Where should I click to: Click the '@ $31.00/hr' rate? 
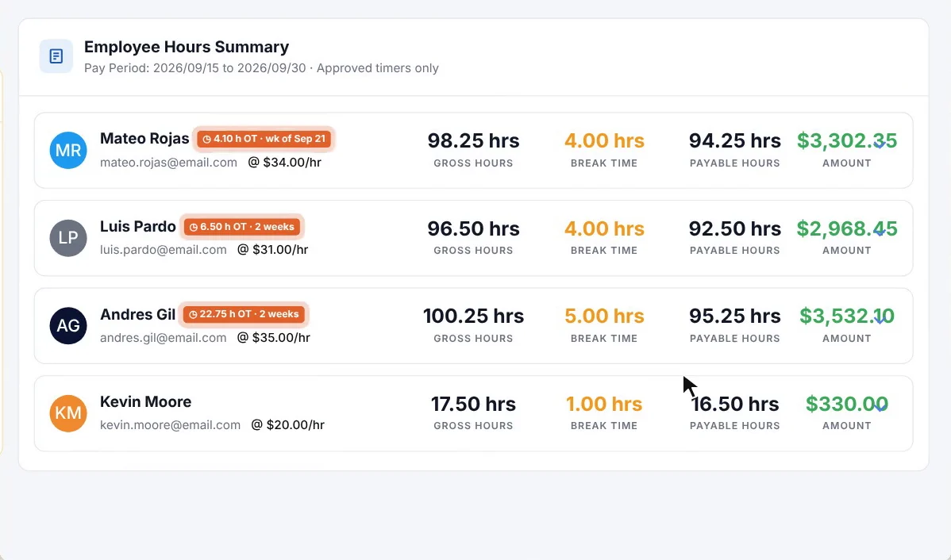click(x=273, y=250)
